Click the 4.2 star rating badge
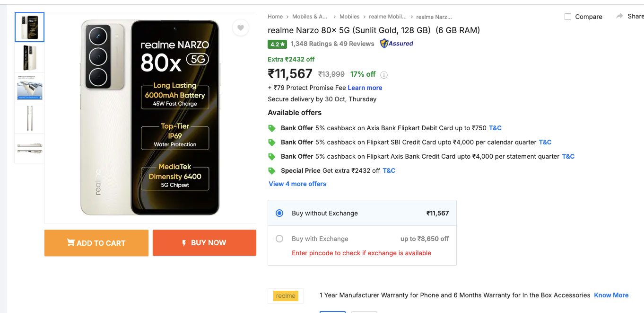644x313 pixels. (x=277, y=44)
